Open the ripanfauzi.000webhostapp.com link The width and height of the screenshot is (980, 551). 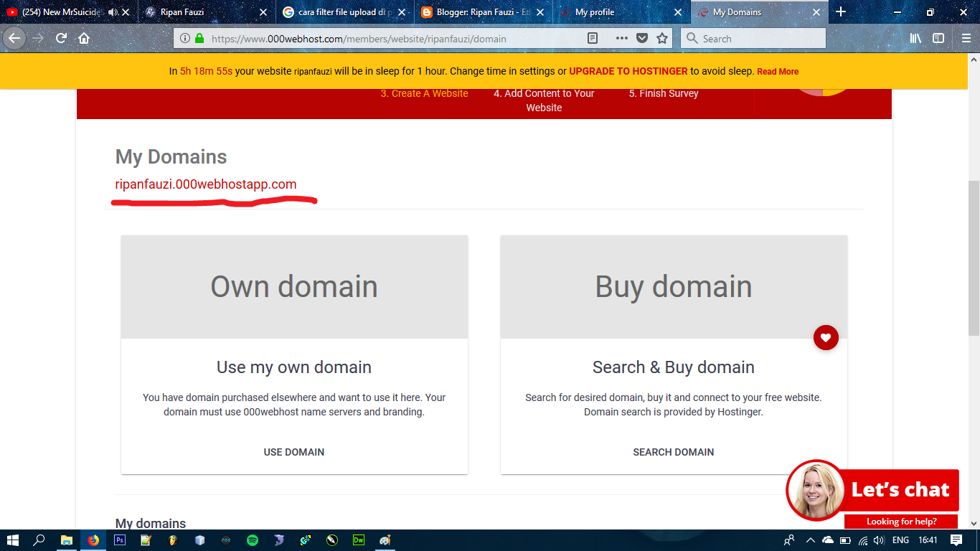click(206, 184)
